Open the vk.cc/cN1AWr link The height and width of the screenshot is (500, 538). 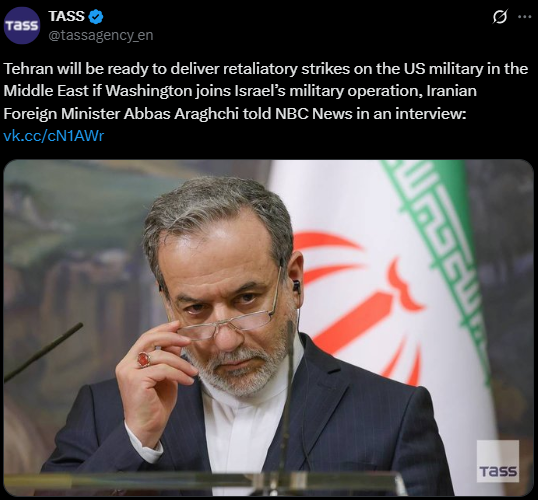[x=54, y=136]
